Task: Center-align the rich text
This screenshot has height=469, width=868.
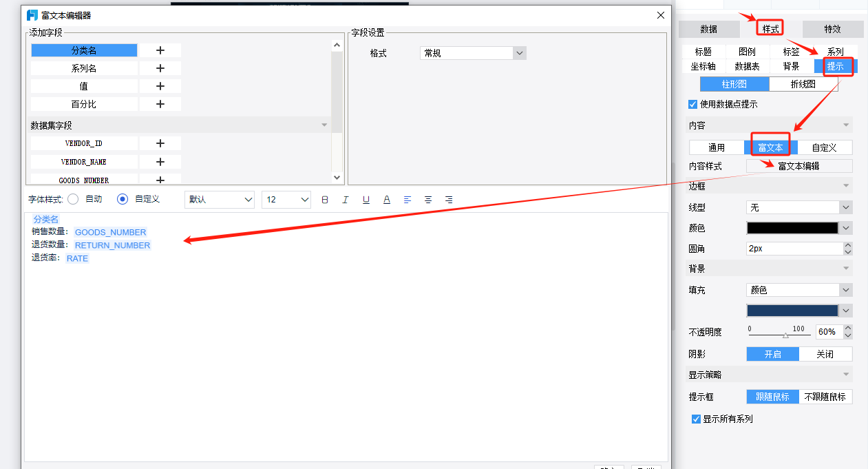Action: (x=428, y=200)
